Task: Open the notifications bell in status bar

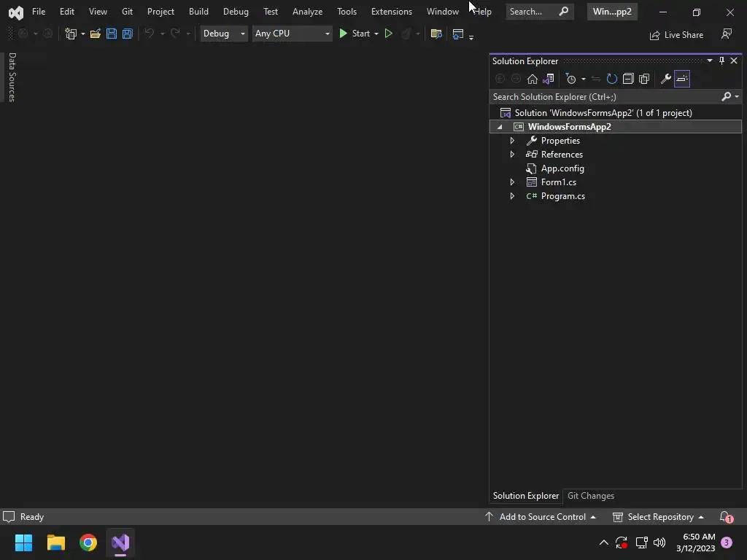Action: [726, 517]
